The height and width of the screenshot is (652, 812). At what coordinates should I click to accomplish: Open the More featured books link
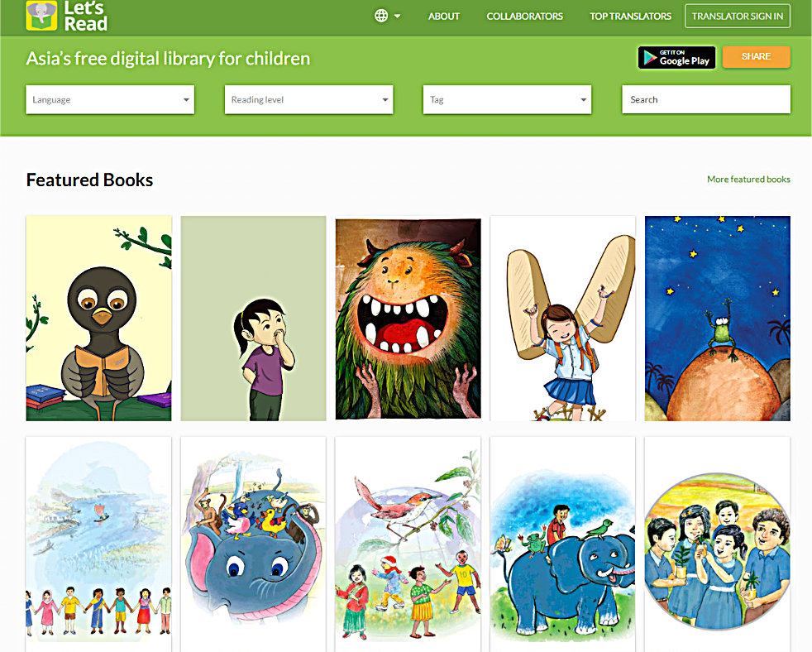pos(748,180)
